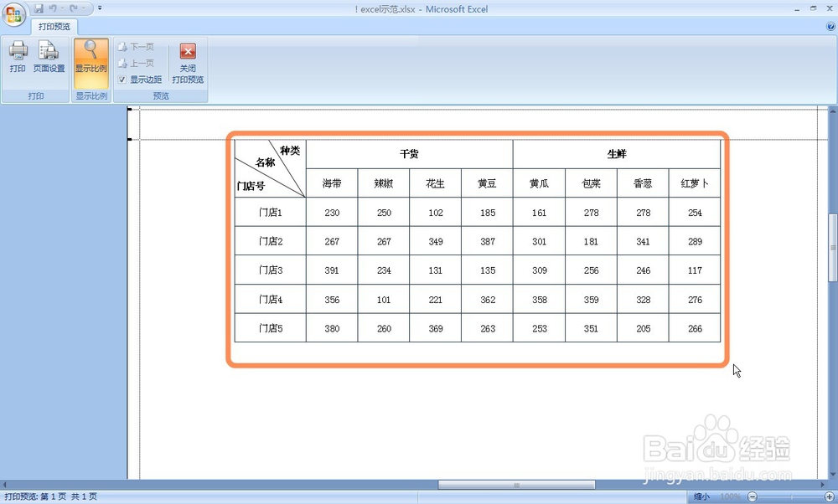
Task: Click the 黄豆 column header
Action: click(x=488, y=183)
